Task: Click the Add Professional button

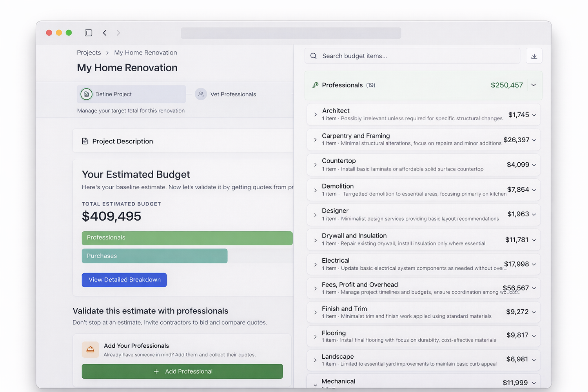Action: click(x=182, y=371)
